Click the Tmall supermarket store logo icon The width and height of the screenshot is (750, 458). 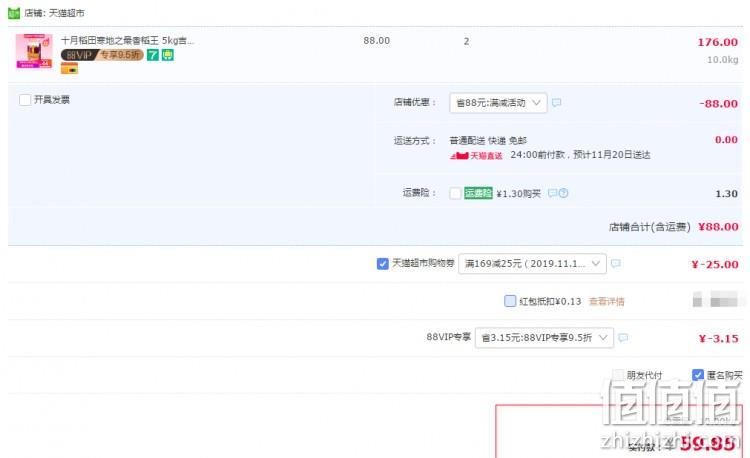tap(14, 13)
